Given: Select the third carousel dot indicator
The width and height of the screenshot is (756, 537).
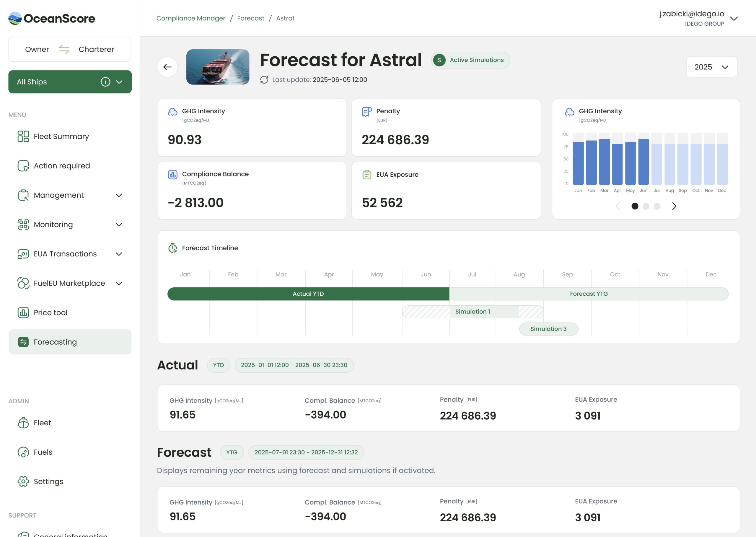Looking at the screenshot, I should click(x=657, y=206).
